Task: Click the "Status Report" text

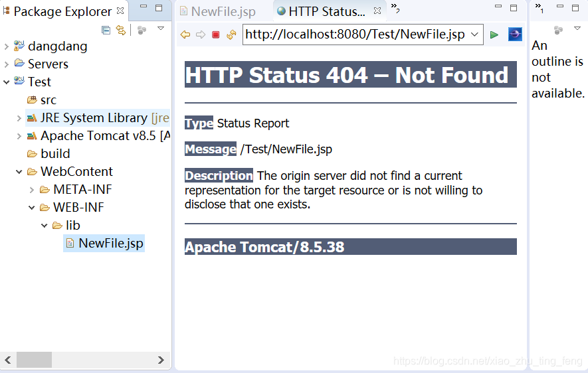Action: 253,123
